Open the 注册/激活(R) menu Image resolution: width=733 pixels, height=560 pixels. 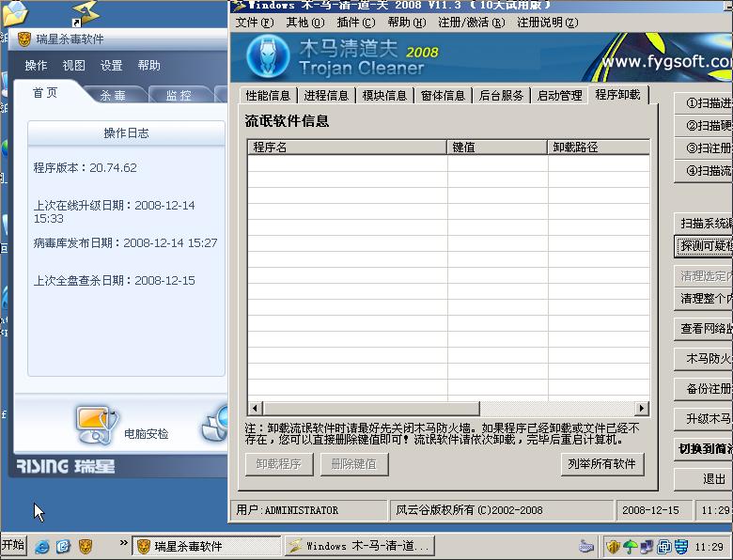pyautogui.click(x=471, y=23)
